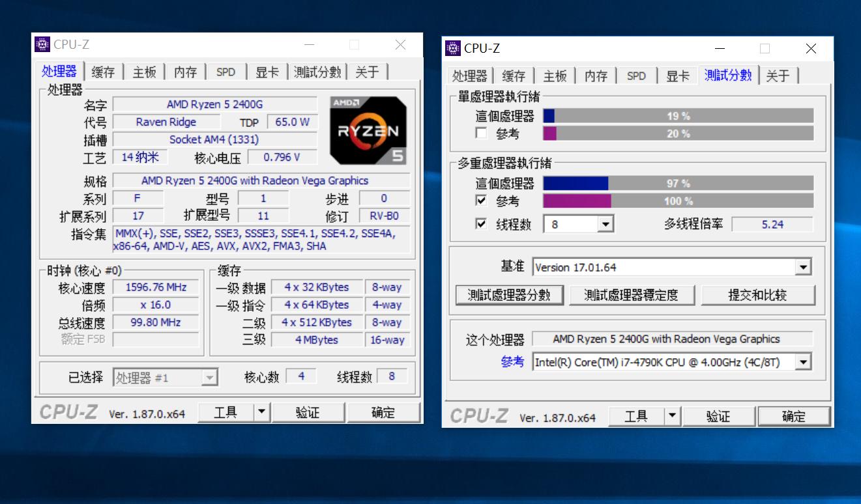Click the 测试處理器分數 button
The image size is (861, 504).
pos(510,294)
